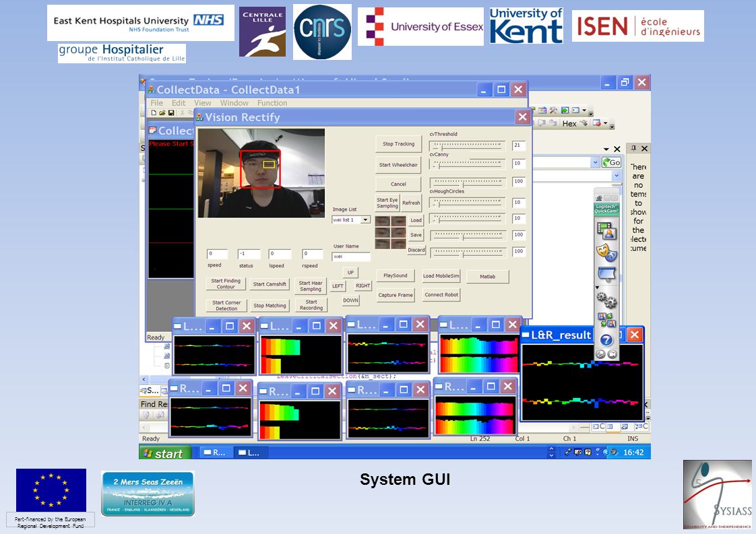756x534 pixels.
Task: Click the Start Recording button
Action: coord(311,305)
